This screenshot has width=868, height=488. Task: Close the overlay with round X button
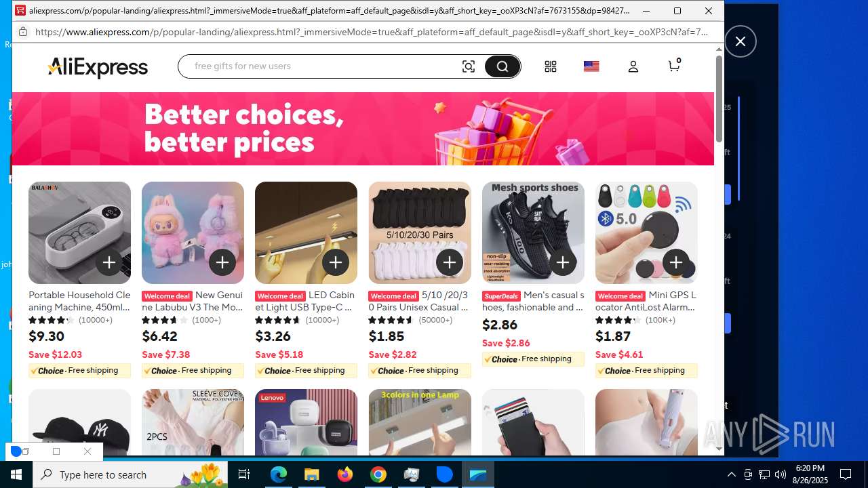(x=741, y=41)
